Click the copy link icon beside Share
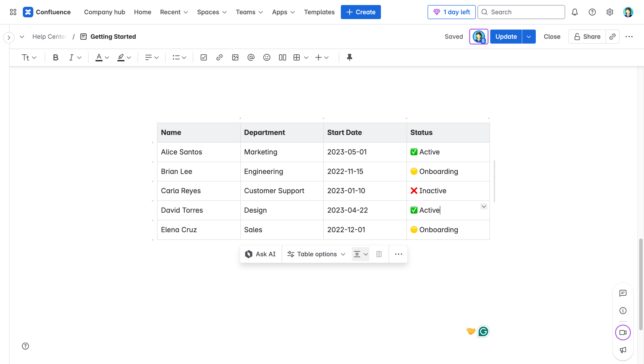The width and height of the screenshot is (644, 364). [x=612, y=37]
